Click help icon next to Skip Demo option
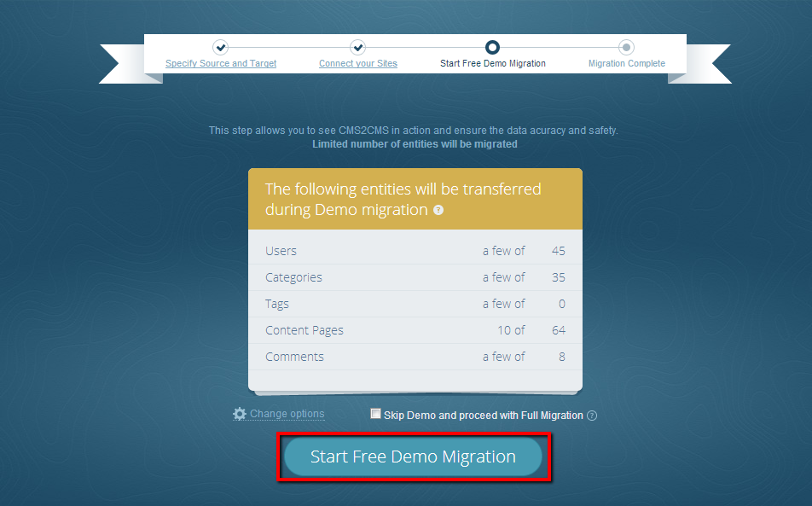Image resolution: width=812 pixels, height=506 pixels. point(592,416)
